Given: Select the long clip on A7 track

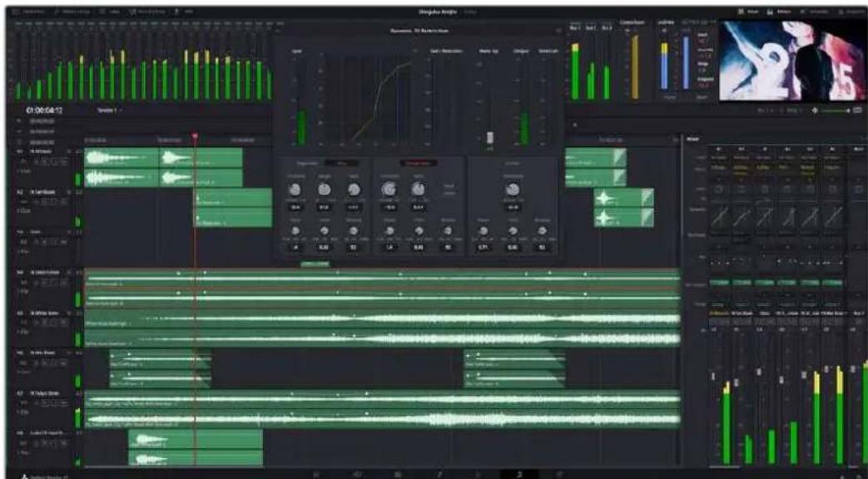Looking at the screenshot, I should point(382,408).
